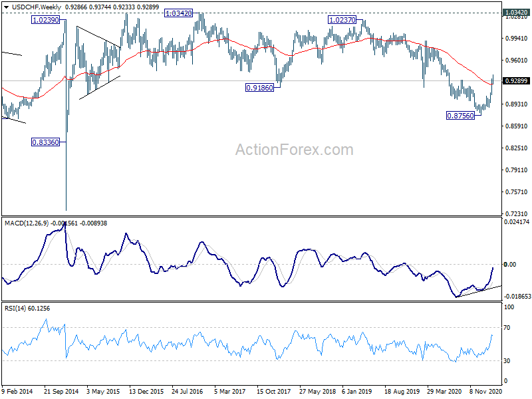Click the 0.79110 price axis value
This screenshot has width=532, height=399.
pos(517,170)
